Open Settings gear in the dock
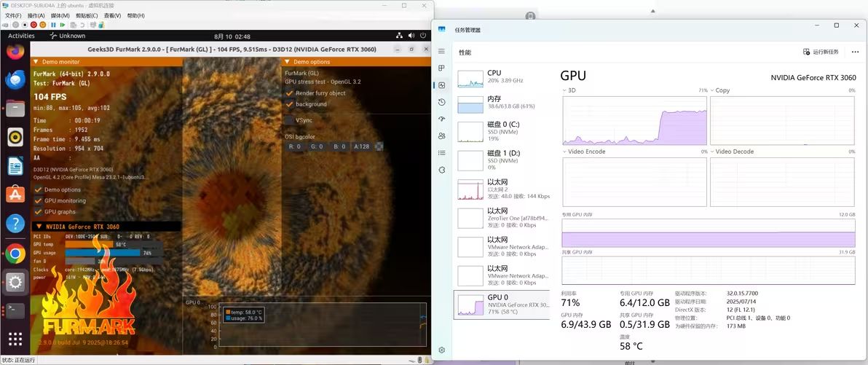The image size is (868, 365). 15,283
